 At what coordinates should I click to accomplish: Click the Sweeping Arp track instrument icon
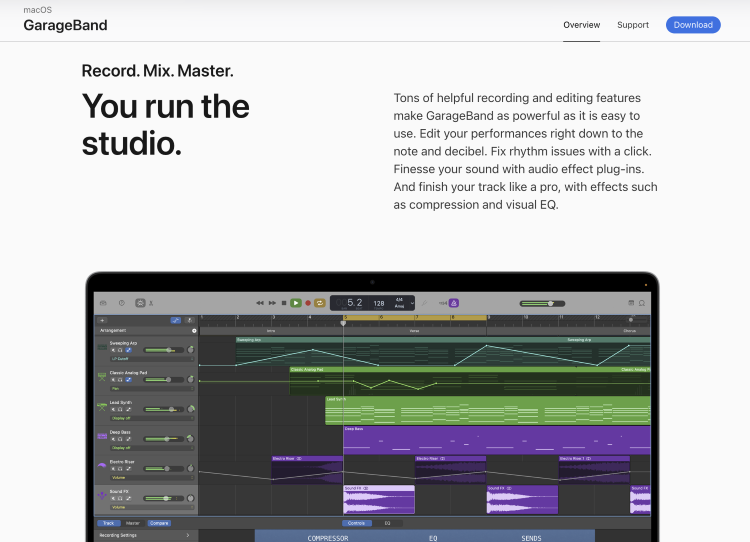(102, 347)
